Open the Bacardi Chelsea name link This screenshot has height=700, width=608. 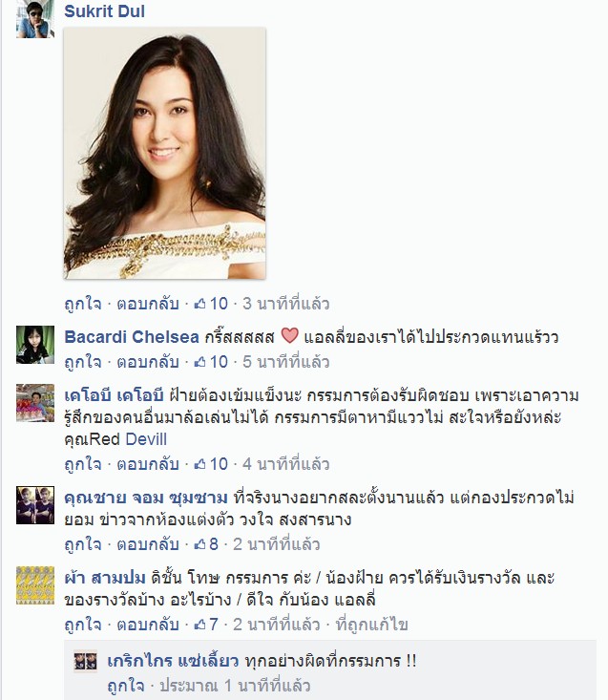132,337
